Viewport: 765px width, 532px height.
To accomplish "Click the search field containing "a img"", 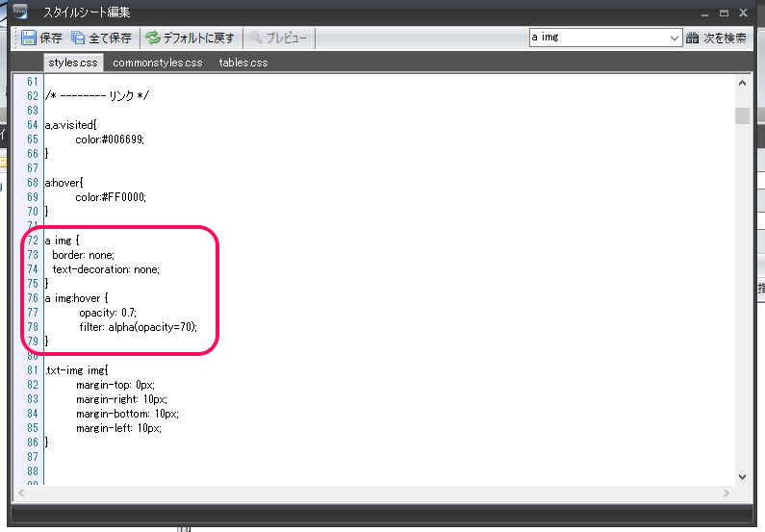I will 597,38.
